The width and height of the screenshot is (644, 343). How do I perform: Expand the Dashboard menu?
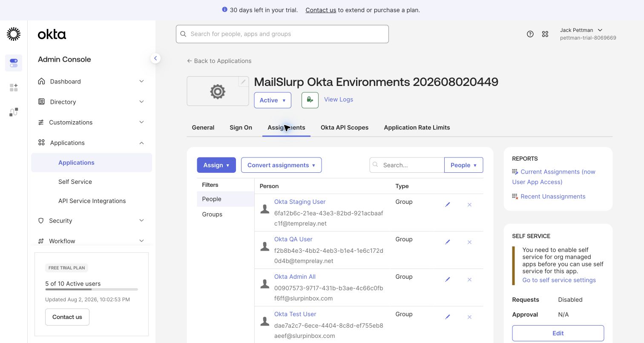(91, 81)
